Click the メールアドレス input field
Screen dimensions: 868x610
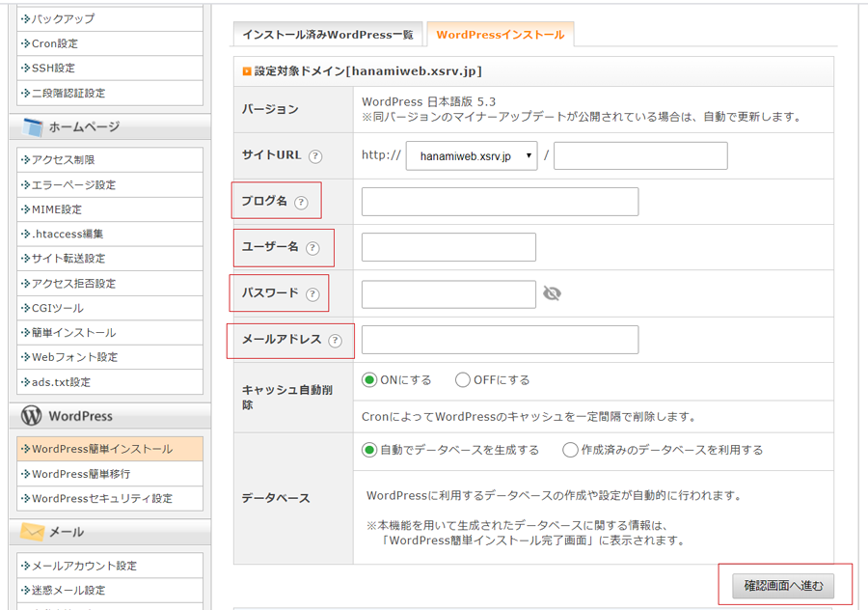pyautogui.click(x=500, y=340)
